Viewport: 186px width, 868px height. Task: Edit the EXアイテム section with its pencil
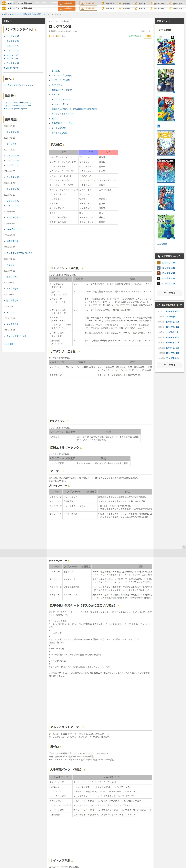click(68, 421)
